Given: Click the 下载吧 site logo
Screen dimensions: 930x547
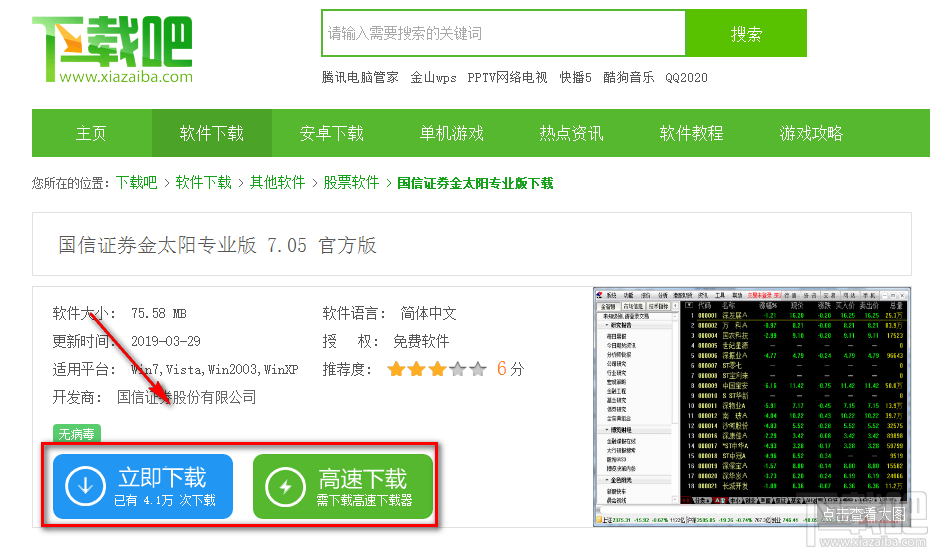Looking at the screenshot, I should coord(112,49).
